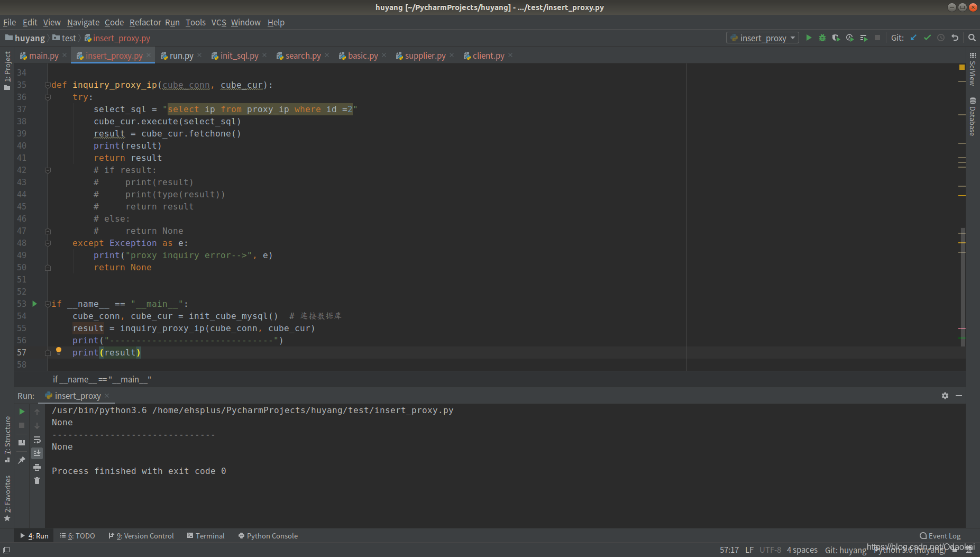Click the test folder breadcrumb

[x=65, y=38]
